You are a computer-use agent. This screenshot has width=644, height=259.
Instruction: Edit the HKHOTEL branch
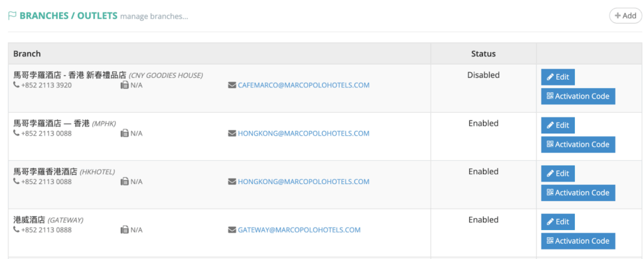(558, 174)
